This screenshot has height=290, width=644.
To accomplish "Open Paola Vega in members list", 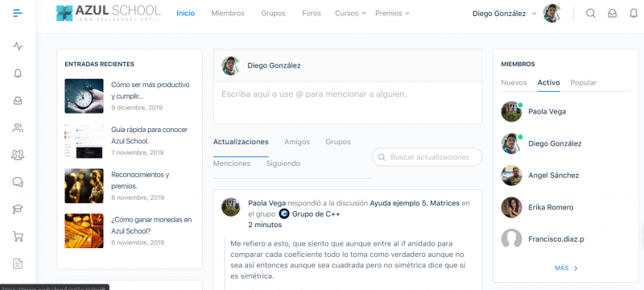I will (547, 111).
